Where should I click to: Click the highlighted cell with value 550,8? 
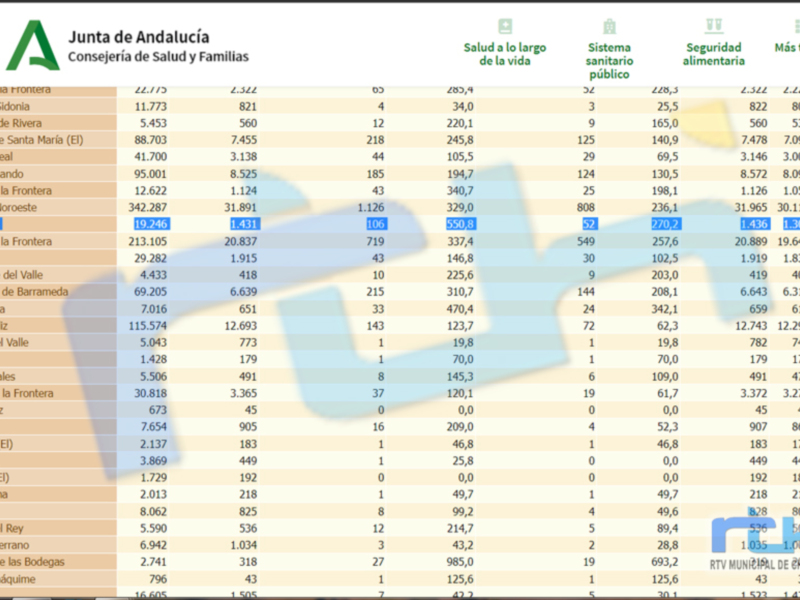(460, 224)
